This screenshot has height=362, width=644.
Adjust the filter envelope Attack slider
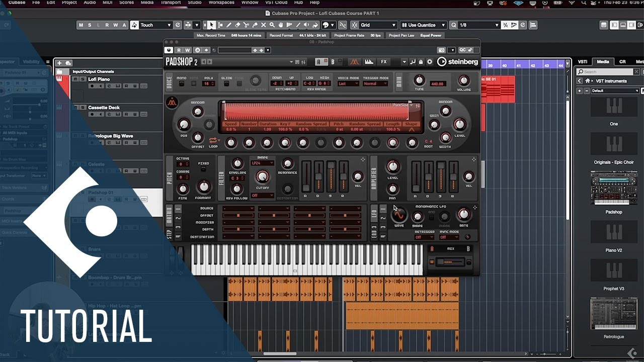[307, 176]
